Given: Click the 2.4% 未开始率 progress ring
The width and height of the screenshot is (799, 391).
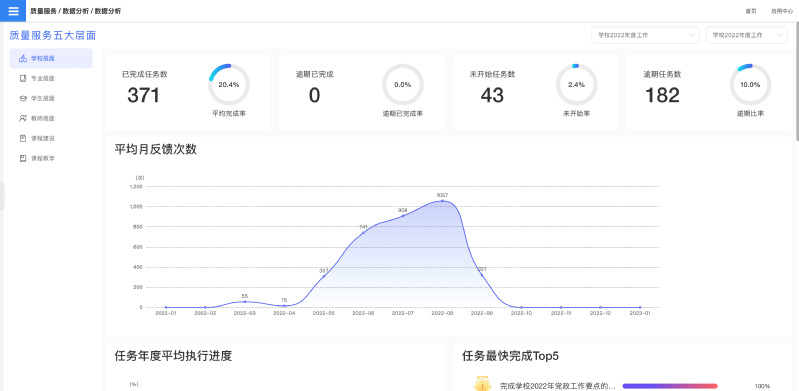Looking at the screenshot, I should pos(576,85).
